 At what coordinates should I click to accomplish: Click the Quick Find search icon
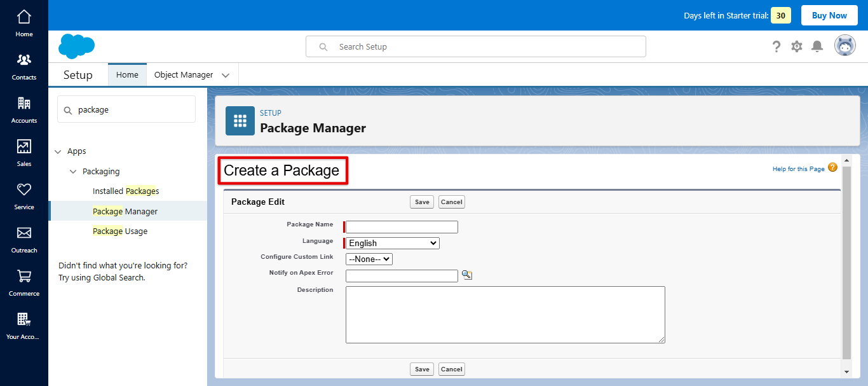point(68,110)
